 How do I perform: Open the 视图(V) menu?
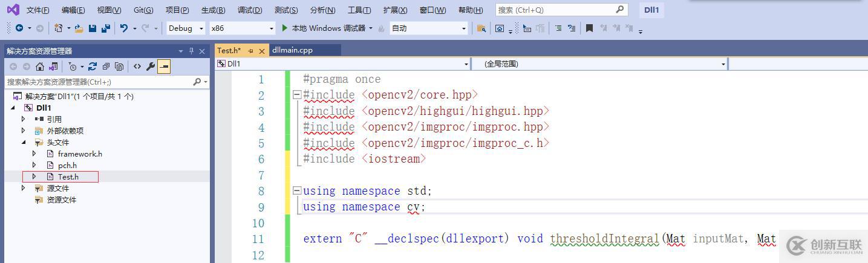click(x=109, y=10)
